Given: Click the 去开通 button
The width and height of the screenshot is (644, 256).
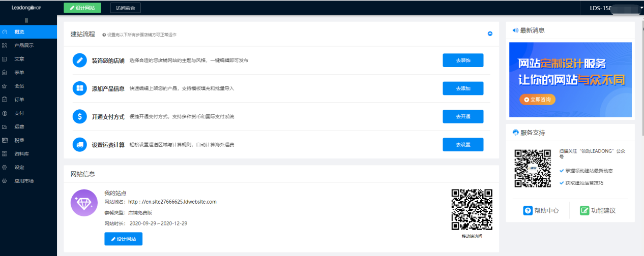Looking at the screenshot, I should click(x=463, y=116).
